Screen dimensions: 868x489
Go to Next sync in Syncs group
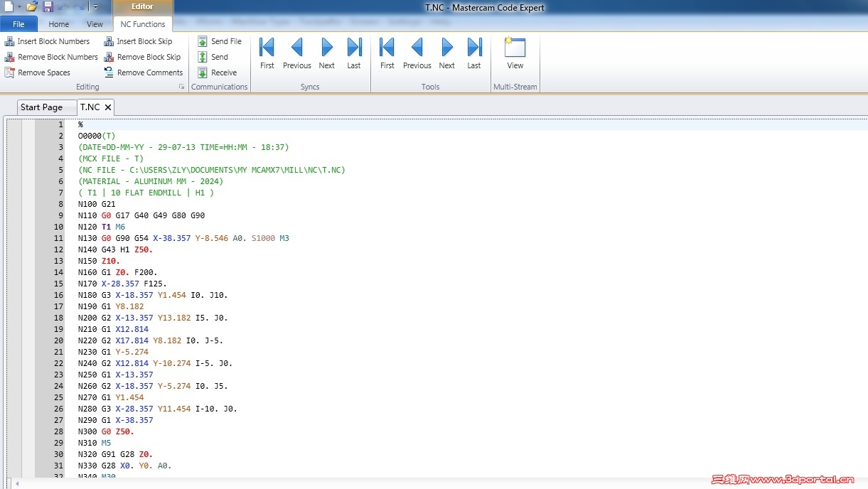click(327, 53)
